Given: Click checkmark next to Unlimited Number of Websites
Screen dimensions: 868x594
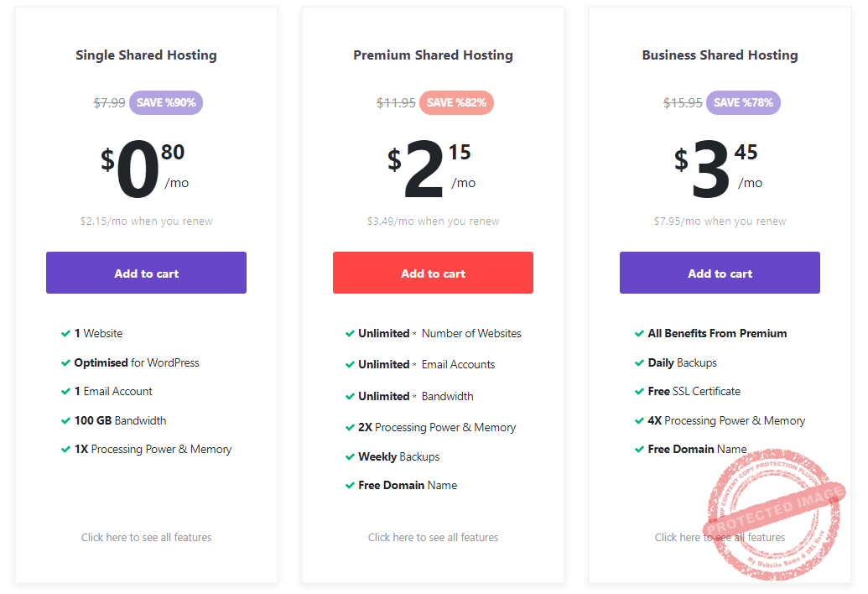Looking at the screenshot, I should (350, 333).
